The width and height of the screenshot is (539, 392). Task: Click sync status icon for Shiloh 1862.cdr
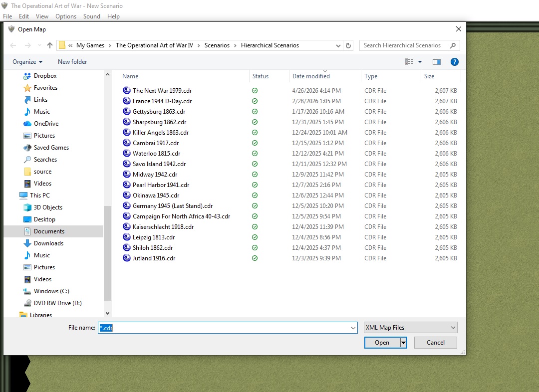tap(255, 248)
